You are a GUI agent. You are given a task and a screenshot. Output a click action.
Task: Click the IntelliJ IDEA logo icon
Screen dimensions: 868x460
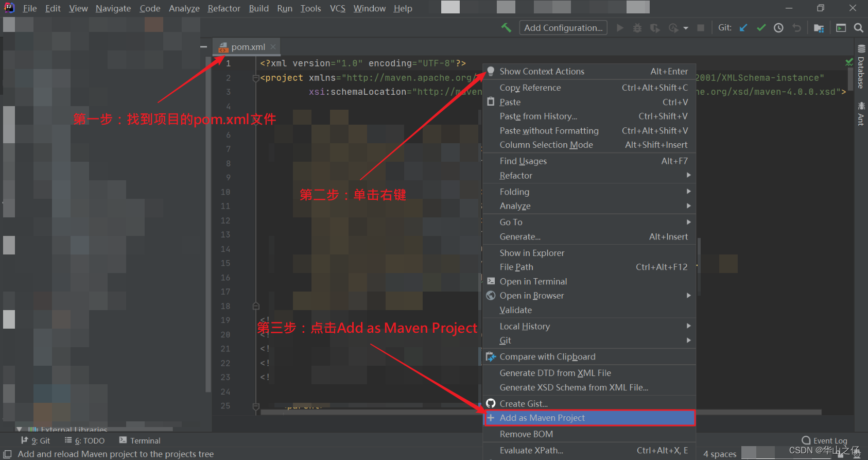(x=9, y=8)
